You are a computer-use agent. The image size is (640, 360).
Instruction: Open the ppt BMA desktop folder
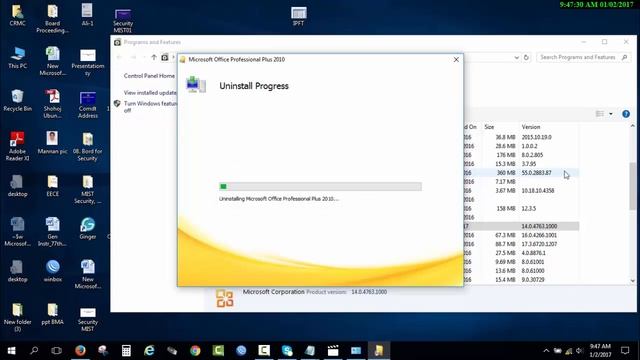[x=52, y=314]
